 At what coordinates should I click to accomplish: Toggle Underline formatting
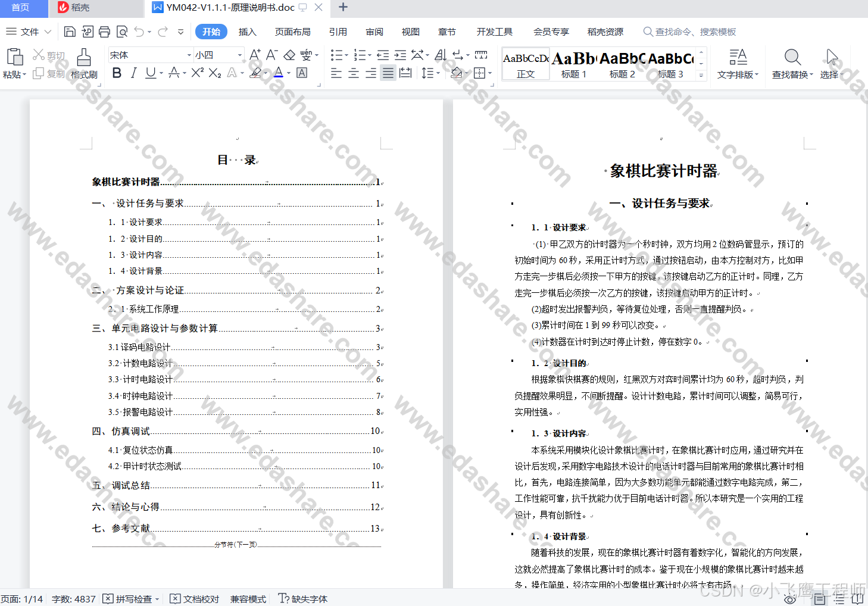(x=151, y=73)
